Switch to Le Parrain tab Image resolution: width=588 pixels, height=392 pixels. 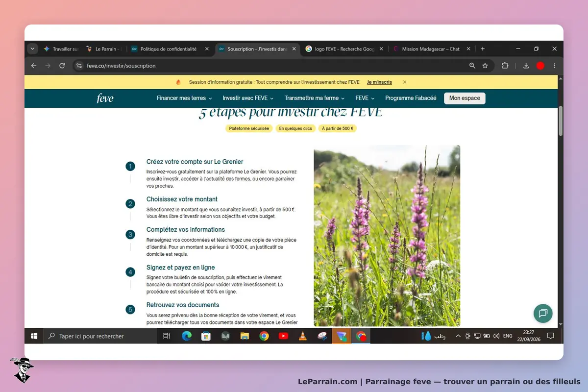pyautogui.click(x=103, y=49)
